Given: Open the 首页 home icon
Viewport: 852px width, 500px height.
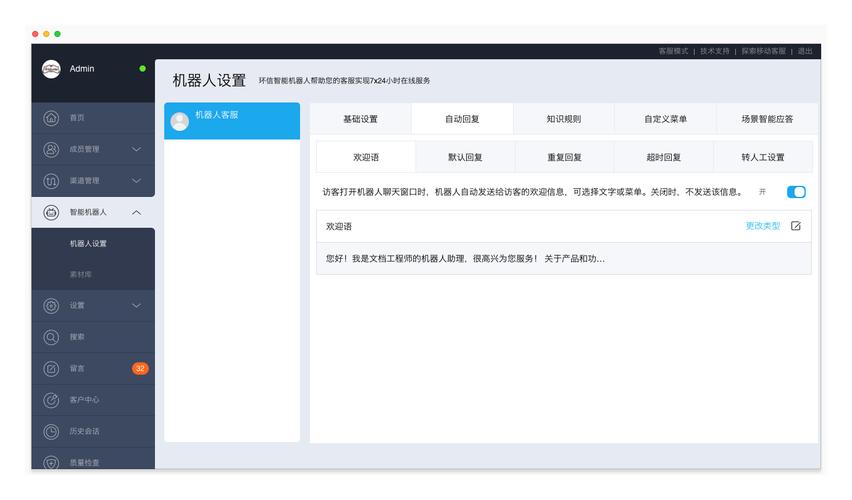Looking at the screenshot, I should 51,117.
